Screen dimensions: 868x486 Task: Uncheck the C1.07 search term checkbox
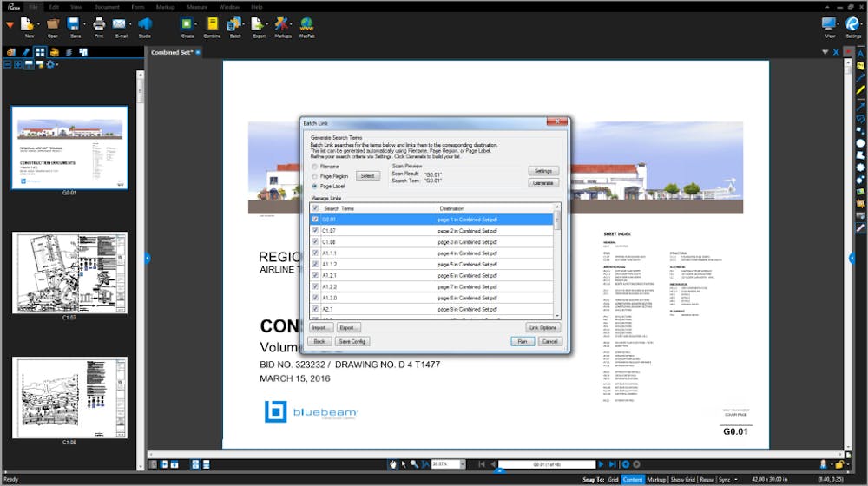315,231
